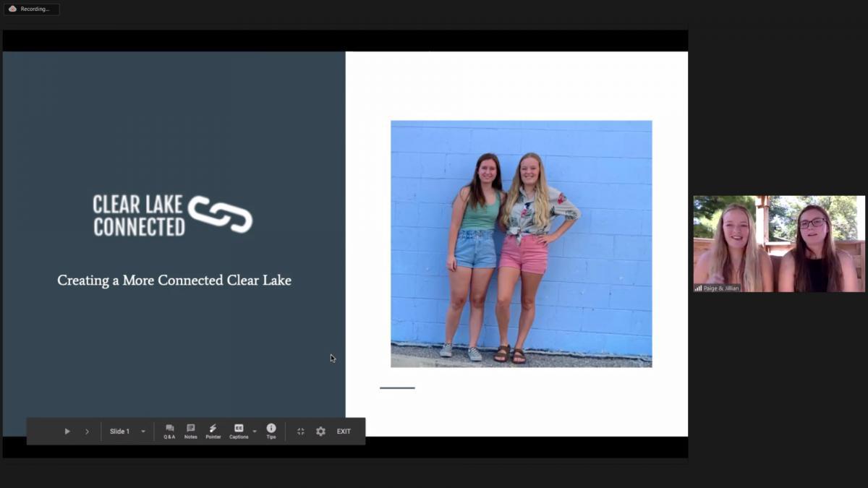Show speaker Notes
This screenshot has width=868, height=488.
click(190, 432)
